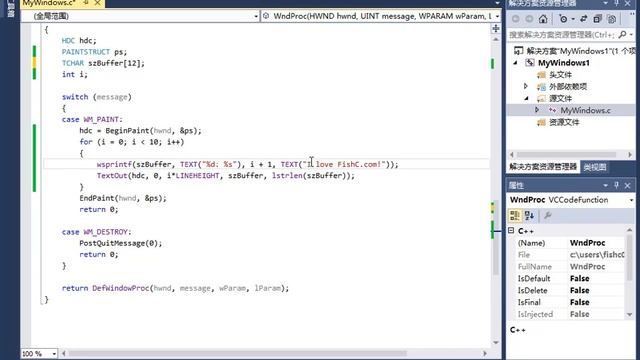Click the MyWindows1 project icon
This screenshot has width=640, height=360.
[x=529, y=63]
